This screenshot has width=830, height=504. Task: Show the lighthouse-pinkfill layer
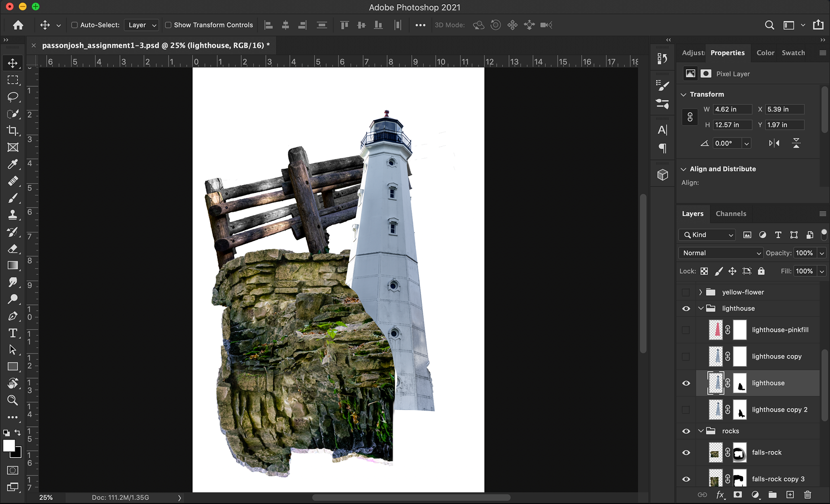tap(686, 330)
